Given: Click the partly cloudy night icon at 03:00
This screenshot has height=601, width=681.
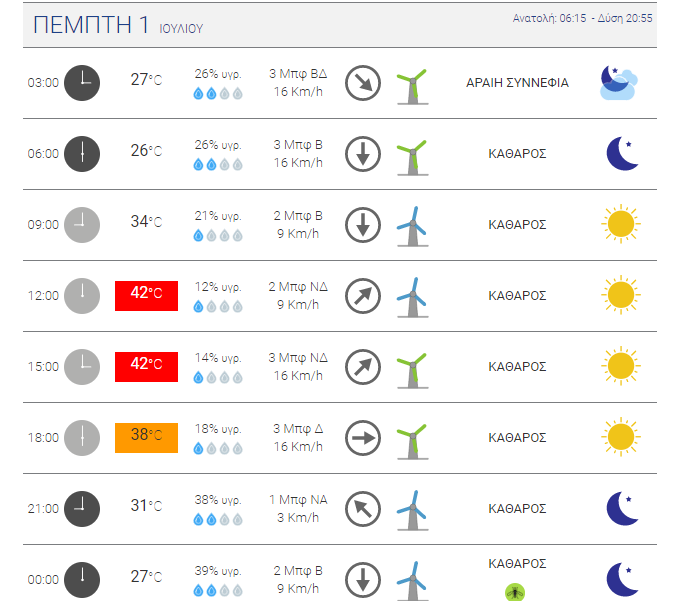Looking at the screenshot, I should click(x=619, y=83).
